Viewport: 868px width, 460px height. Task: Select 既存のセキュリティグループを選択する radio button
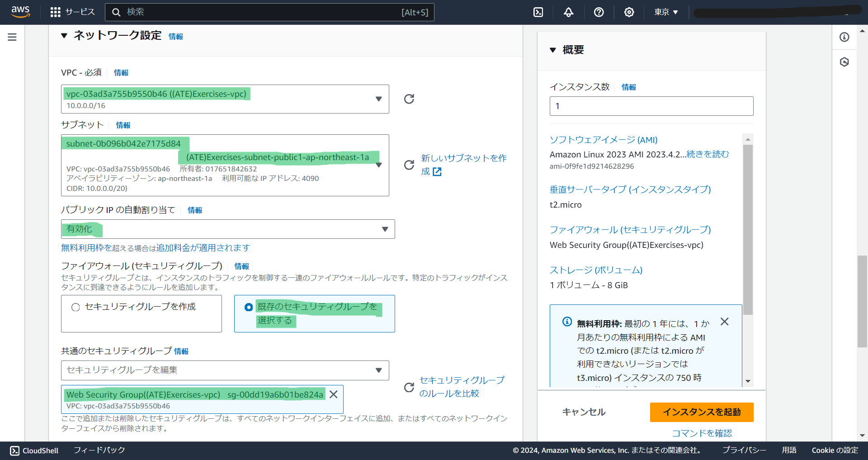coord(248,307)
